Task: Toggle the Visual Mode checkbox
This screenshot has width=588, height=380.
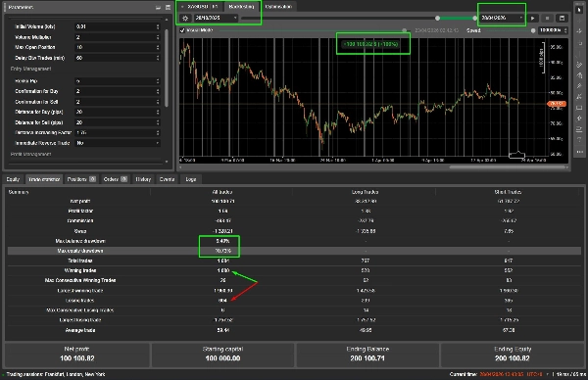Action: click(x=182, y=30)
